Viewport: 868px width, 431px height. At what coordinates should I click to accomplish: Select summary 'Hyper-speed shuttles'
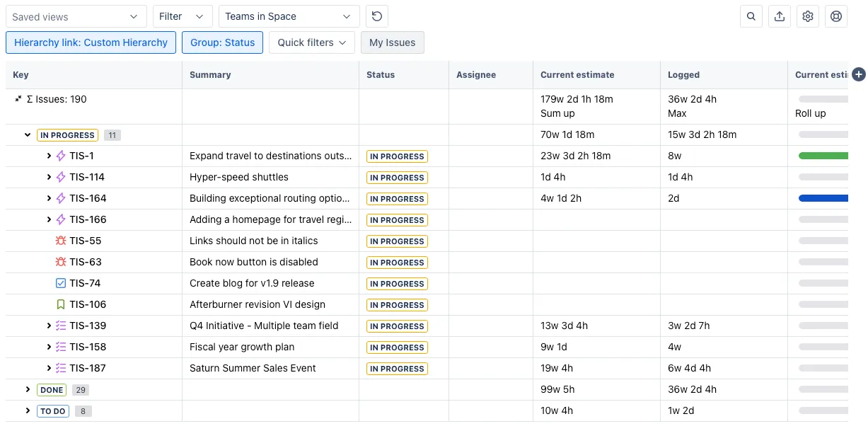(239, 177)
